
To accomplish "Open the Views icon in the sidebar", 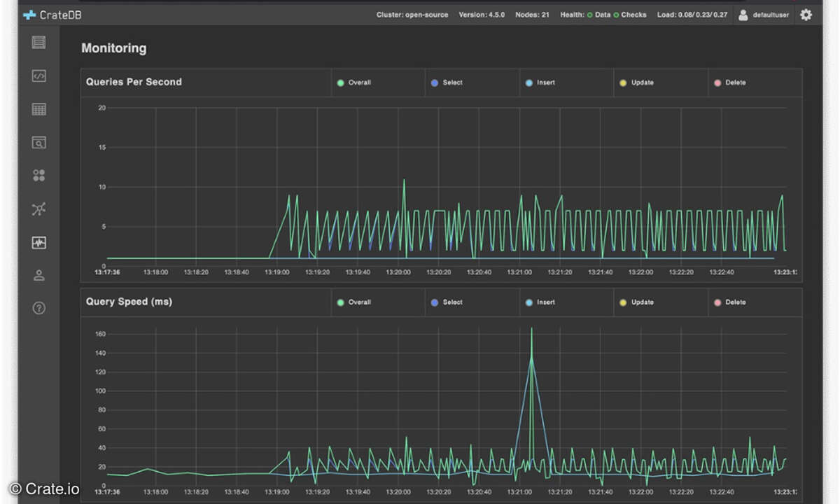I will coord(39,143).
